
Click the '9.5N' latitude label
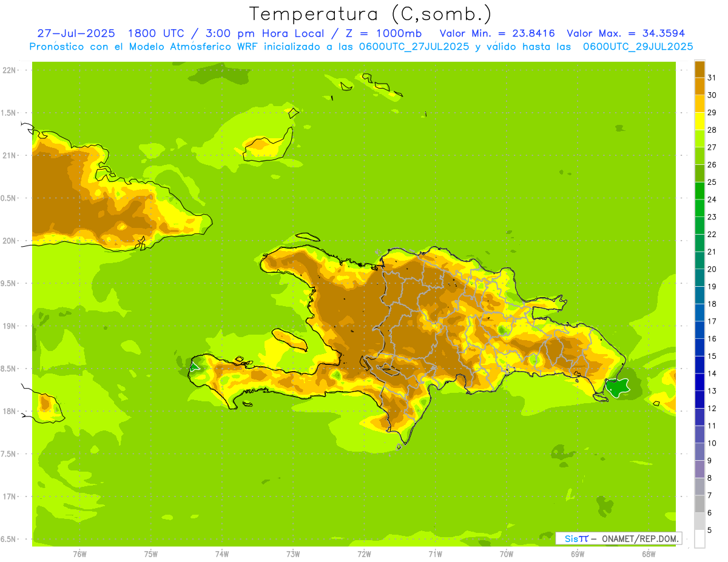tap(9, 283)
